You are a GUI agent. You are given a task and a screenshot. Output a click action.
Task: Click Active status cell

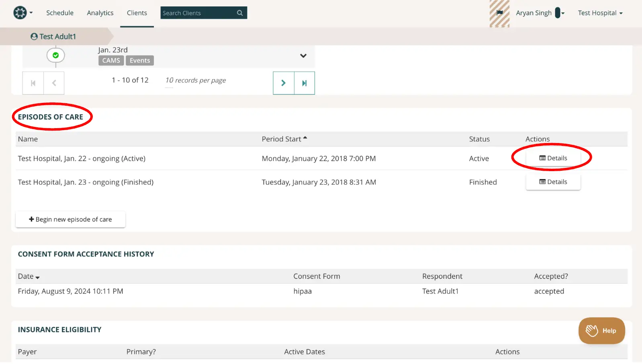point(479,159)
